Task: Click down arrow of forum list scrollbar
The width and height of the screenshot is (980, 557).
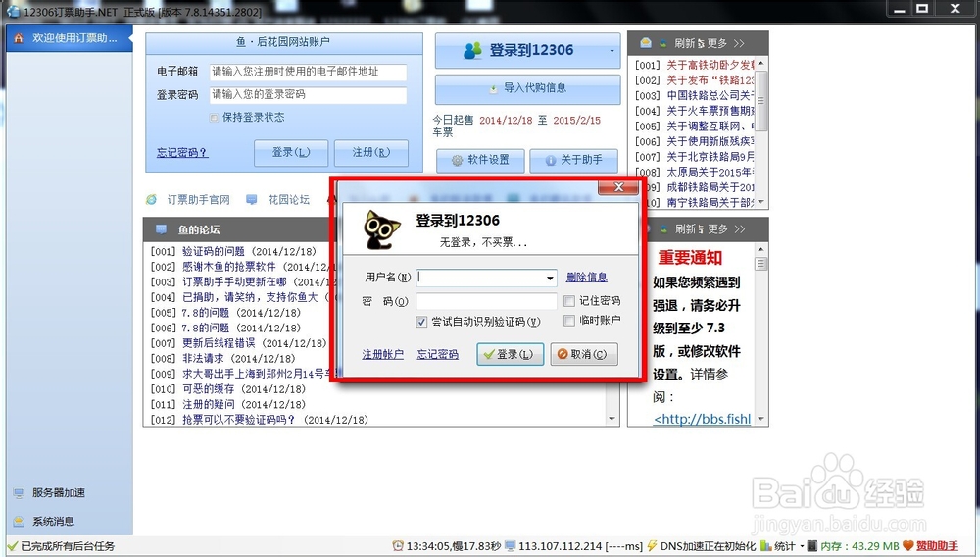Action: coord(612,419)
